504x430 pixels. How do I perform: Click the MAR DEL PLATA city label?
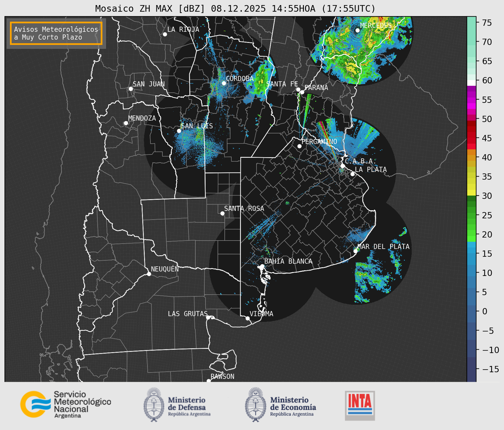point(383,247)
